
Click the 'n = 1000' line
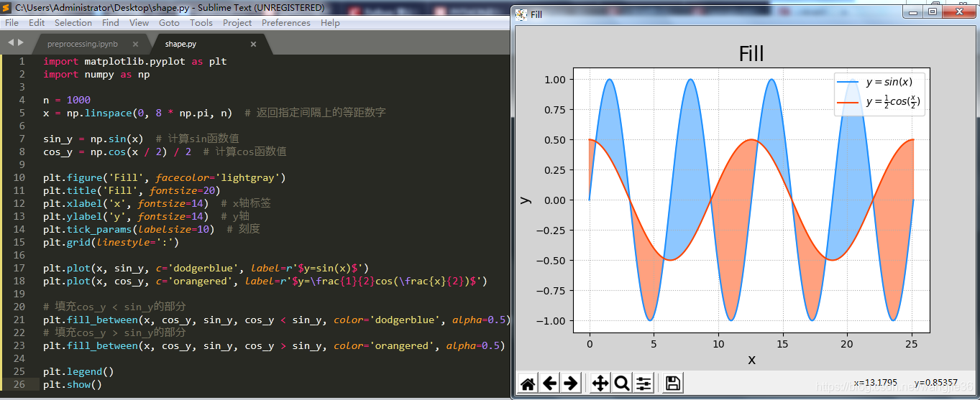67,101
